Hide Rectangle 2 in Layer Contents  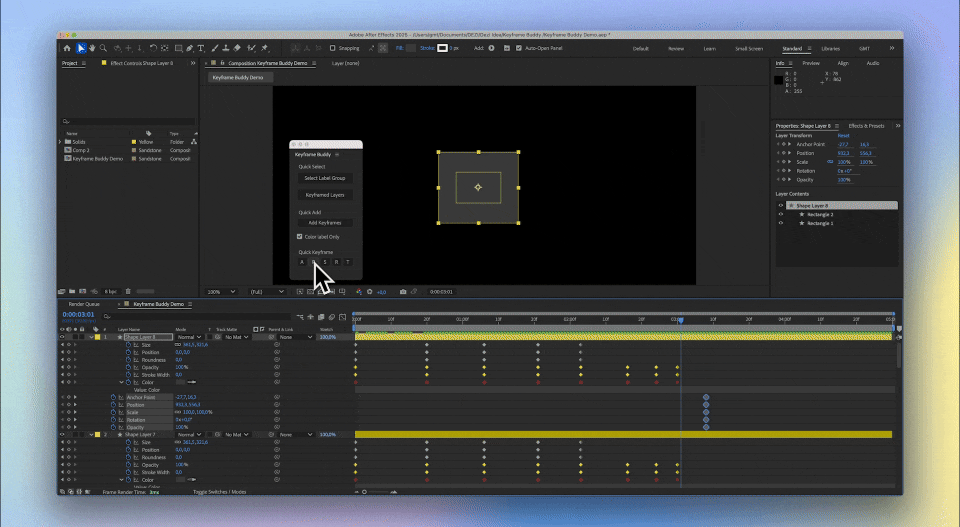click(781, 215)
